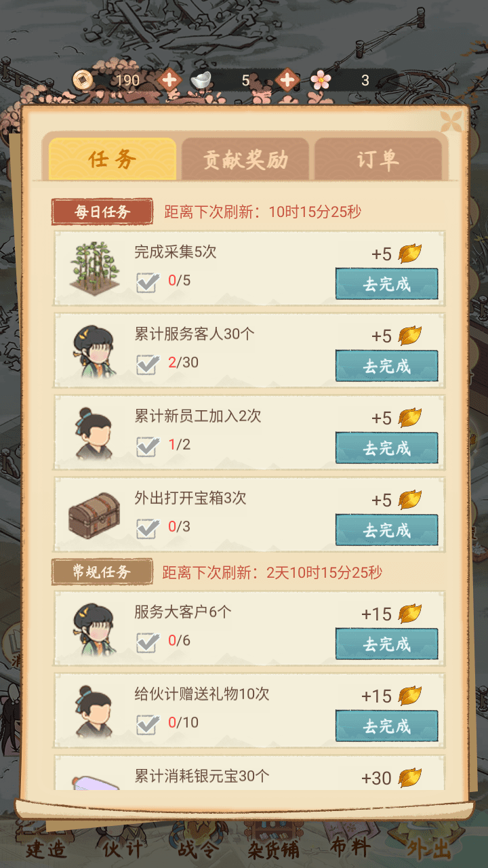Select the 任务 tab
This screenshot has width=488, height=868.
tap(113, 160)
